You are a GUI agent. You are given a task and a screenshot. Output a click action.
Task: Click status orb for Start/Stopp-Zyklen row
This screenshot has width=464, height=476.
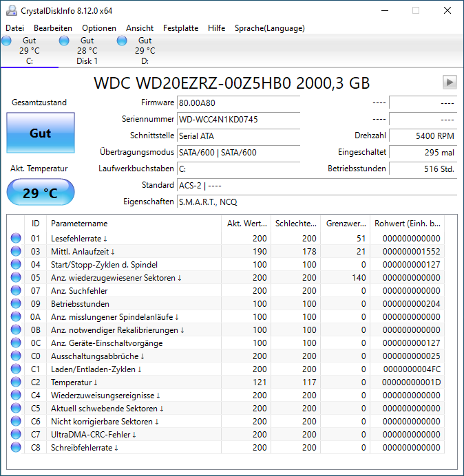[16, 264]
